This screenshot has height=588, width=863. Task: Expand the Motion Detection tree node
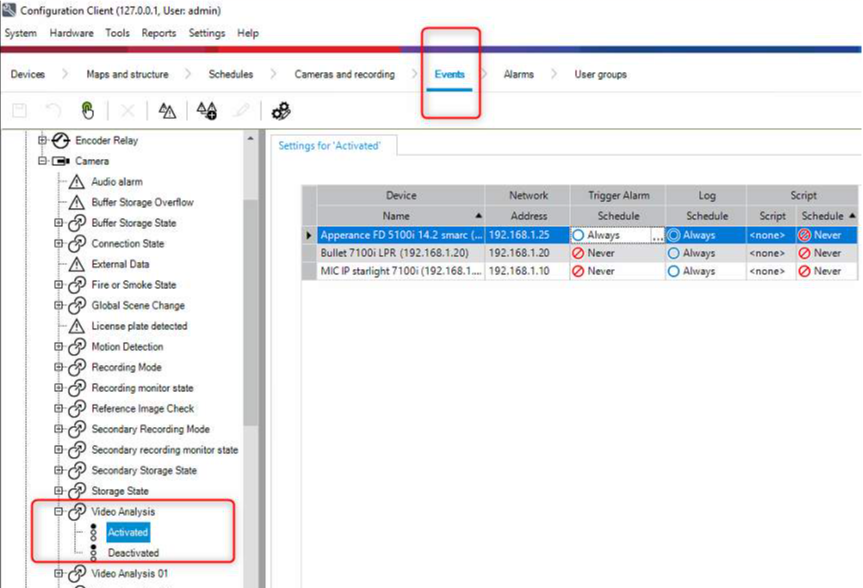(58, 347)
